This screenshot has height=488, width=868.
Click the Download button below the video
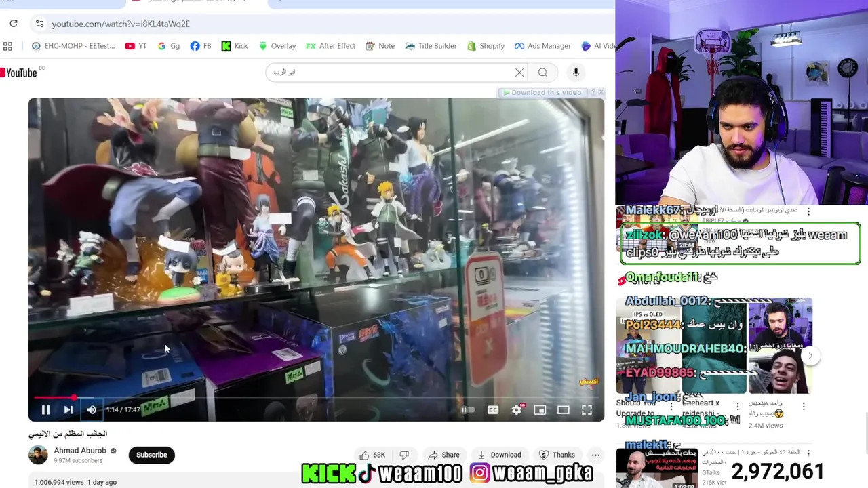click(x=500, y=455)
